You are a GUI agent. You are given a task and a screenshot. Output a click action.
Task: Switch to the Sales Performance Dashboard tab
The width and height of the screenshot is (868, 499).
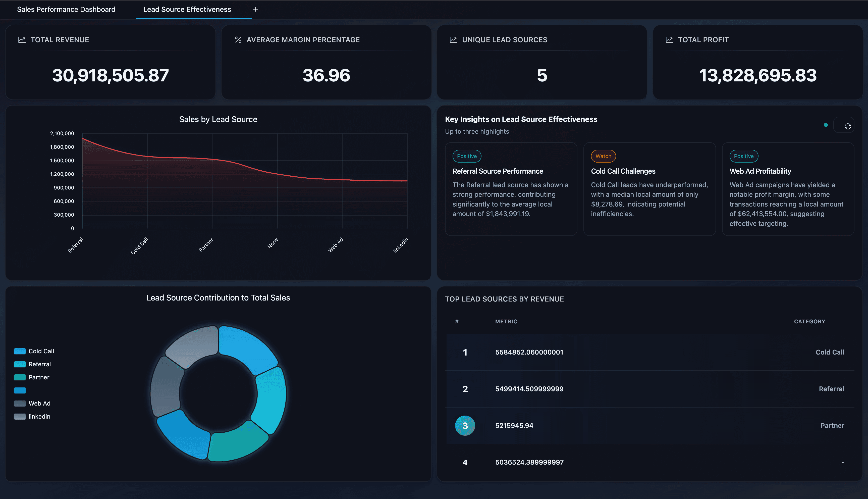point(66,9)
